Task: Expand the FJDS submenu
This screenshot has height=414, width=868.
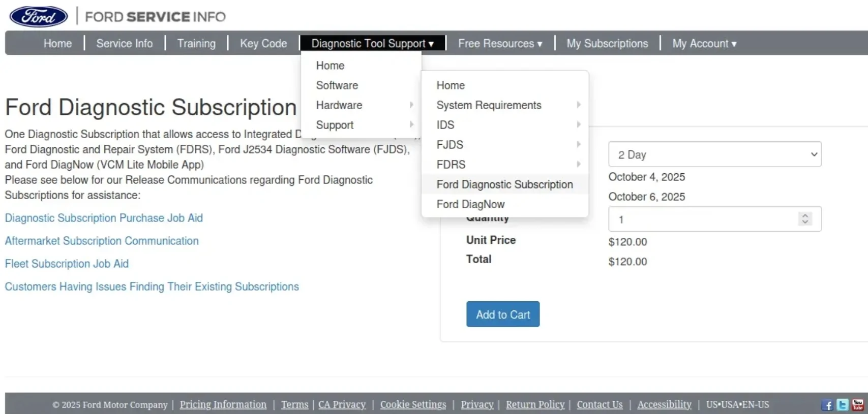Action: click(x=505, y=145)
